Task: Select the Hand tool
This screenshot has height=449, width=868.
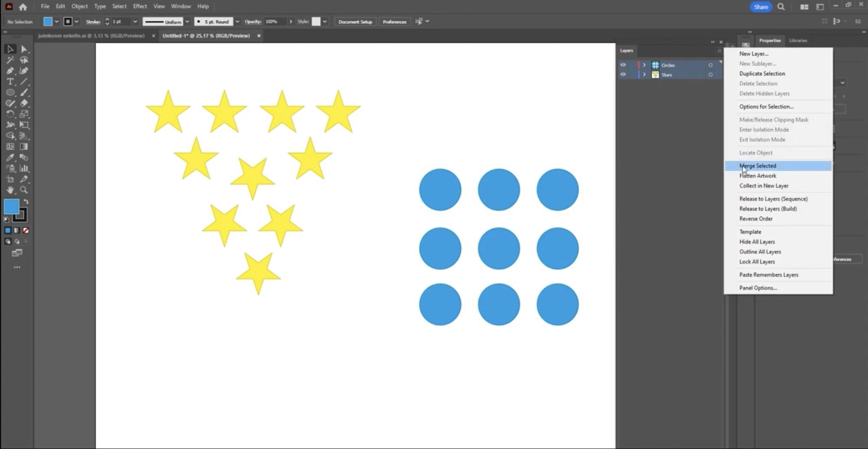Action: click(x=10, y=190)
